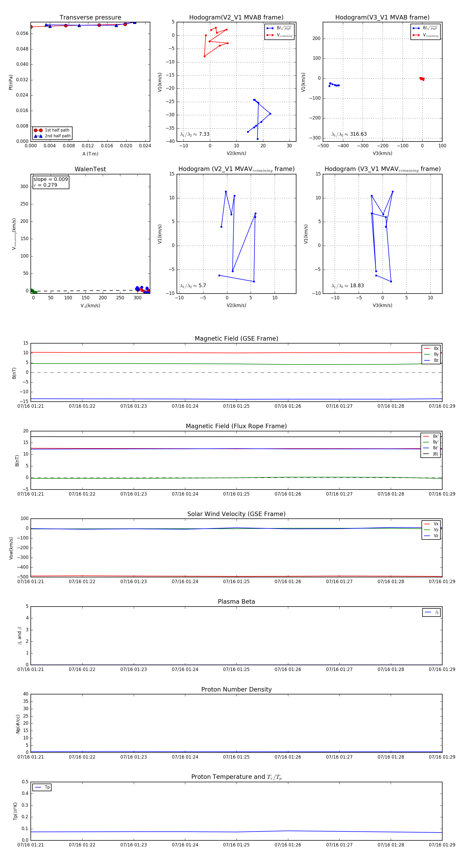Image resolution: width=473 pixels, height=868 pixels.
Task: Click the eigenvalue ratio label 18.83
Action: [x=348, y=286]
